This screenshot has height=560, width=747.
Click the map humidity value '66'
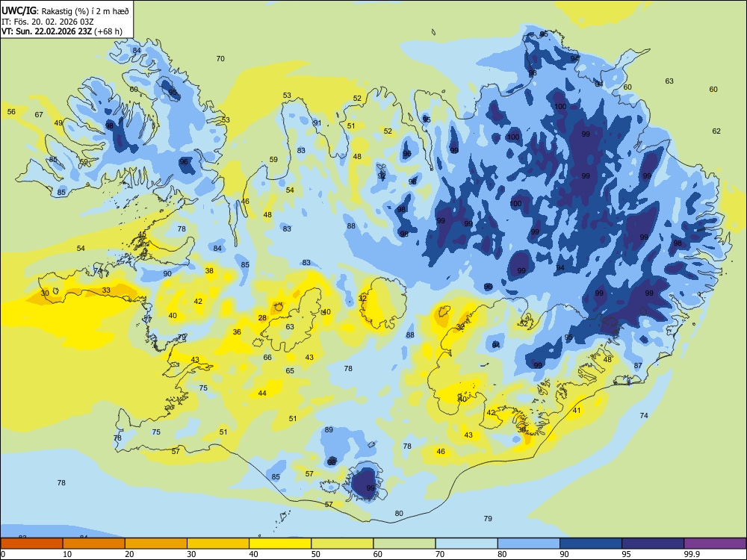click(x=267, y=357)
